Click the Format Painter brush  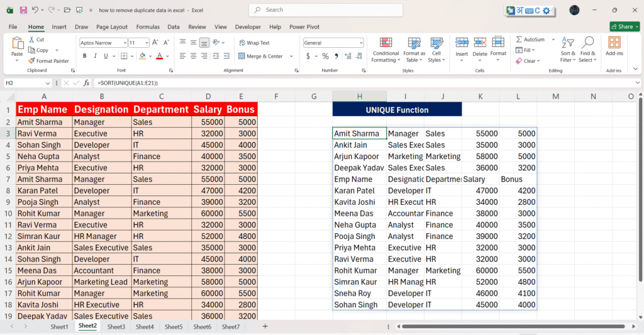click(x=31, y=61)
